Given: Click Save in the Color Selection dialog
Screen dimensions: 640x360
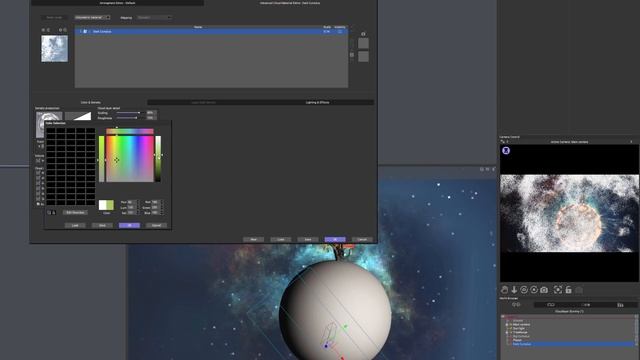Looking at the screenshot, I should click(102, 225).
